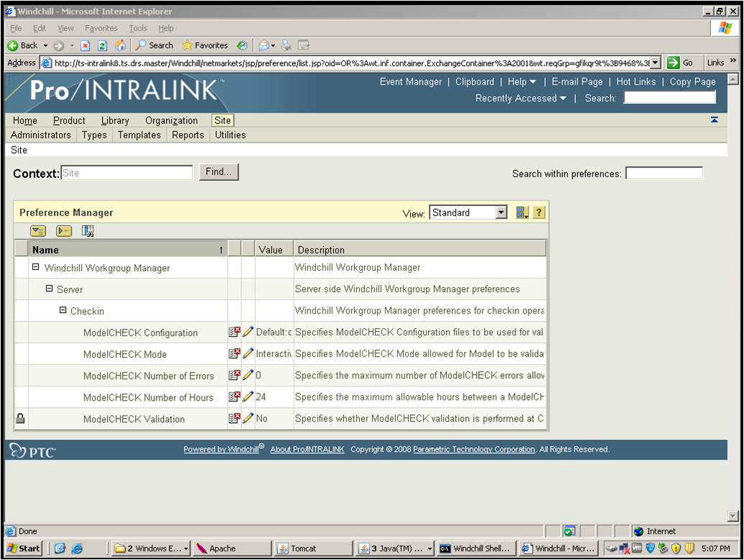Switch to the Home tab
The width and height of the screenshot is (744, 560).
pyautogui.click(x=24, y=121)
